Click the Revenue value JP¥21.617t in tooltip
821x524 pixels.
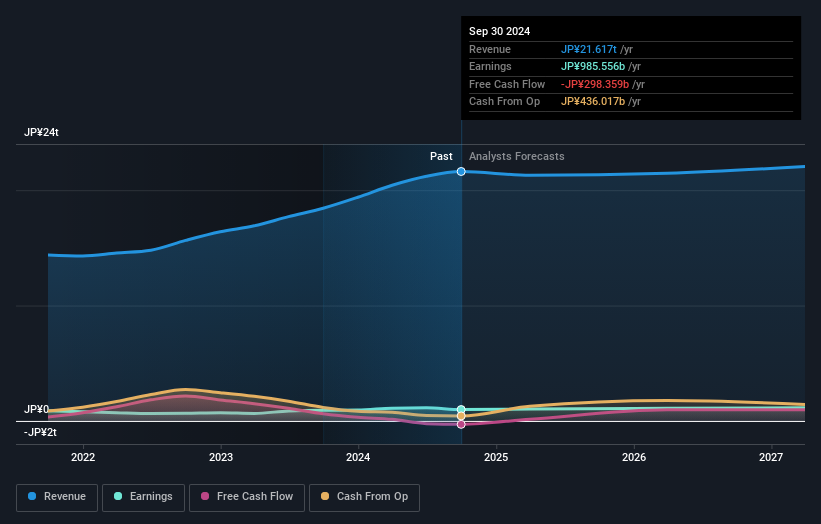[x=589, y=49]
